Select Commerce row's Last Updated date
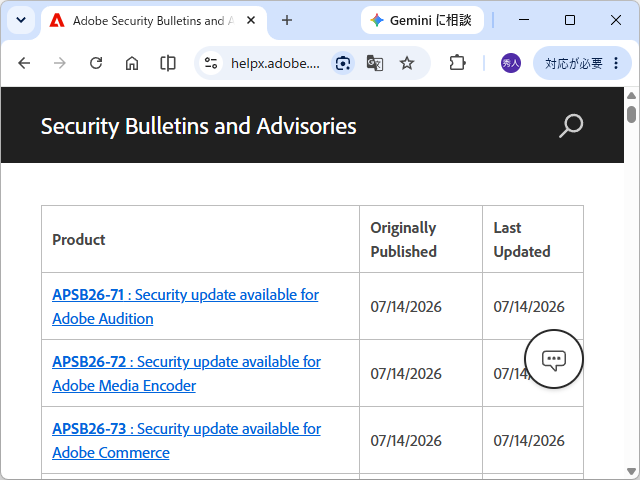 (x=529, y=440)
